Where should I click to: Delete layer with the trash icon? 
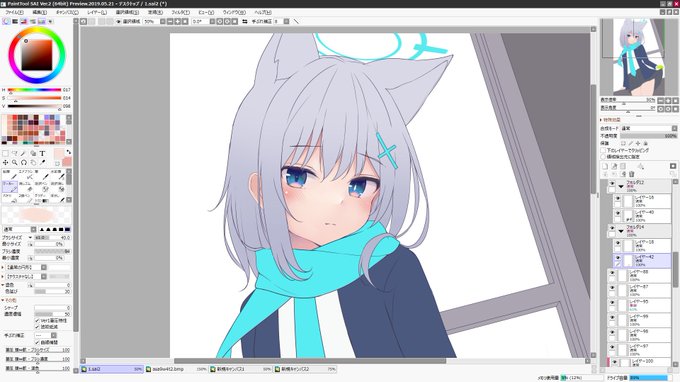click(631, 174)
